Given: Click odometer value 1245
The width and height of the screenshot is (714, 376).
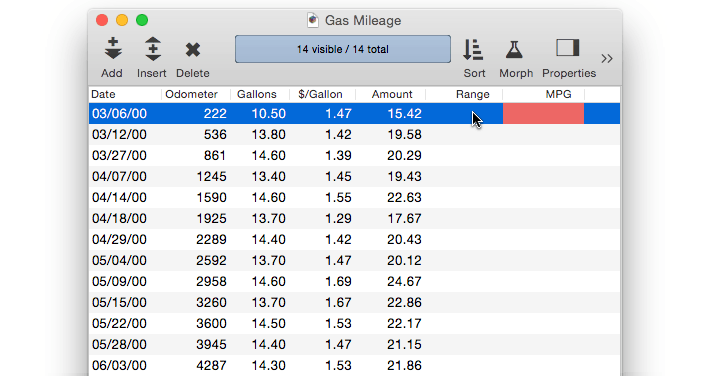Looking at the screenshot, I should pos(211,176).
